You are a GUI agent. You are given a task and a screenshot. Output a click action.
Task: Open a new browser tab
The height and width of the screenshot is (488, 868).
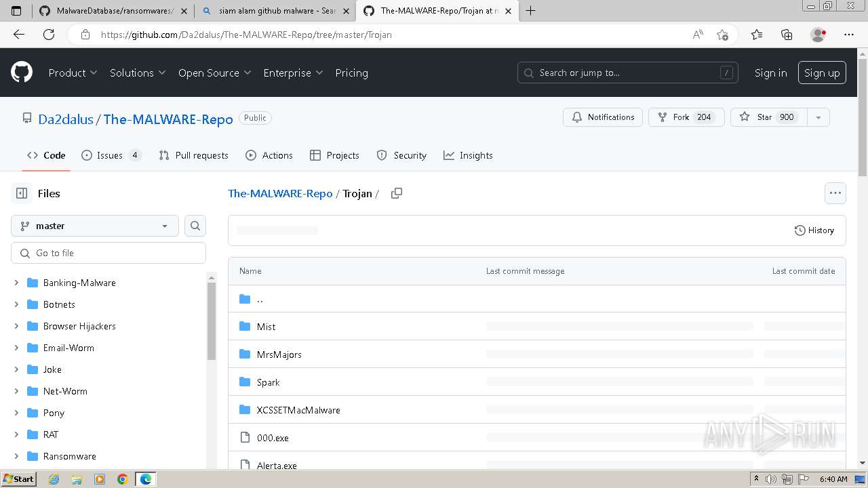(530, 11)
